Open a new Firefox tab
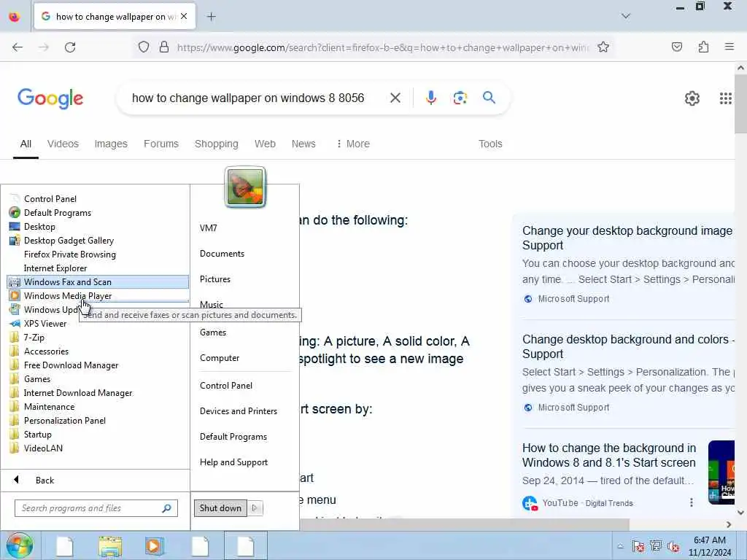 [x=212, y=17]
